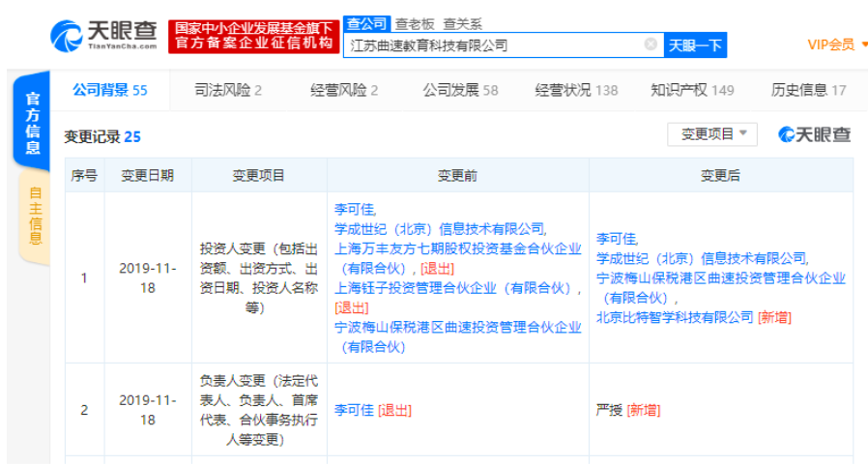Open the 公司发展 58 tab
Screen dimensions: 868x466
(x=460, y=90)
